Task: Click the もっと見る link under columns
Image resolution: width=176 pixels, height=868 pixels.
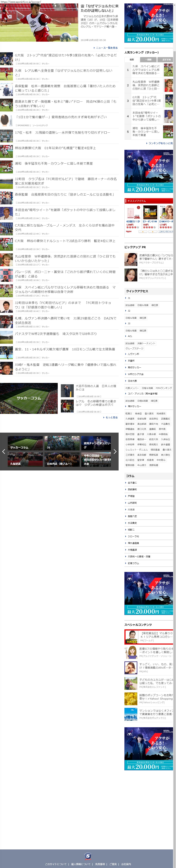Action: [111, 417]
